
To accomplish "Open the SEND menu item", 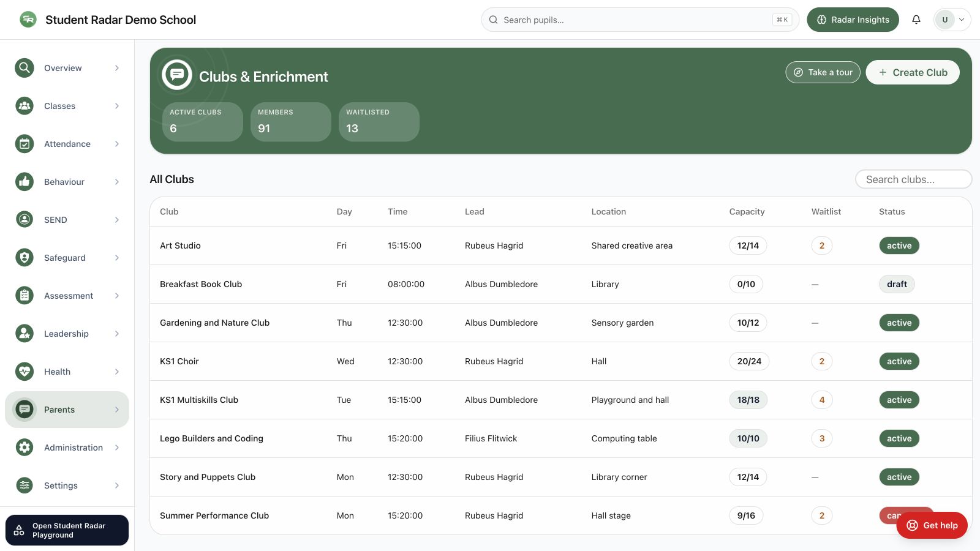I will tap(67, 220).
